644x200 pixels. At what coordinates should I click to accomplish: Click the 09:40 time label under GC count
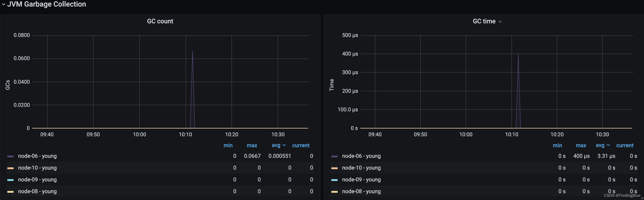click(x=47, y=135)
